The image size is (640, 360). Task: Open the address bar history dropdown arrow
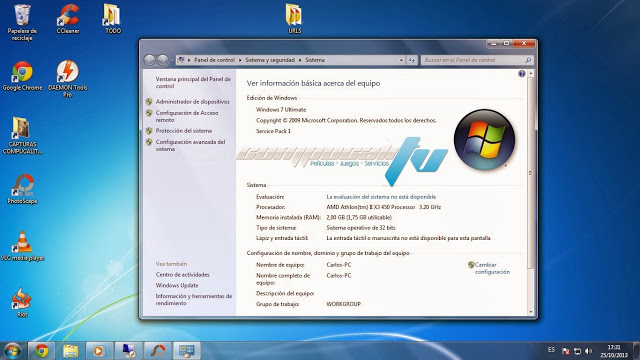pyautogui.click(x=401, y=60)
